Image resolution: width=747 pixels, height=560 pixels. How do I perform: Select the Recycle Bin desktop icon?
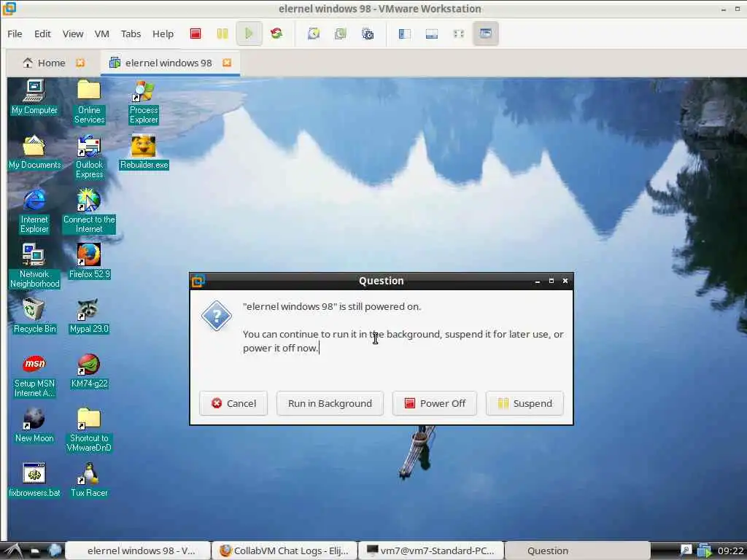click(34, 316)
